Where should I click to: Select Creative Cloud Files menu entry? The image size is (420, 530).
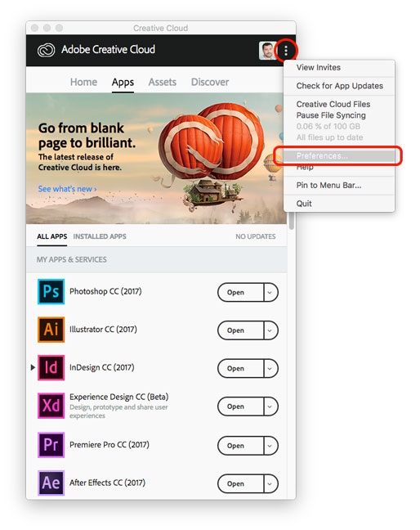(x=339, y=104)
